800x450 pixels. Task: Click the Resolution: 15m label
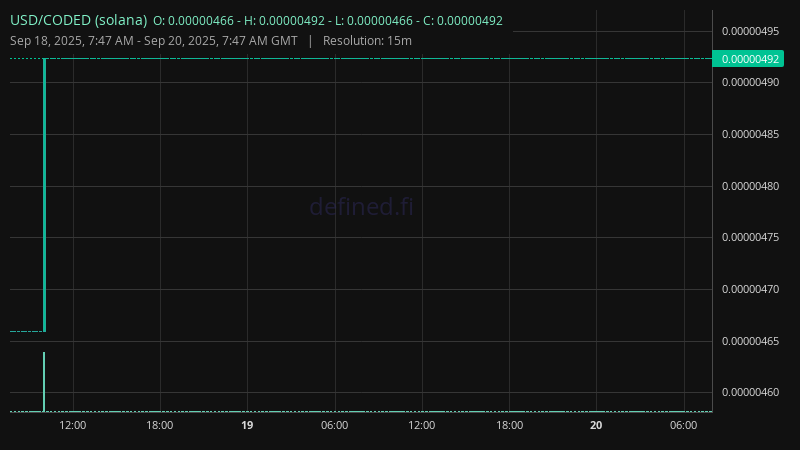[367, 41]
